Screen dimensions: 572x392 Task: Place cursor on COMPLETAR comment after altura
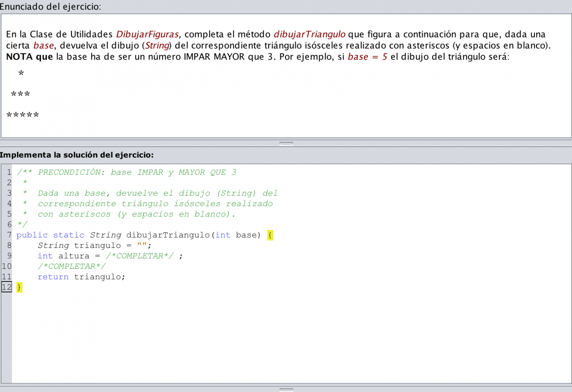point(140,256)
